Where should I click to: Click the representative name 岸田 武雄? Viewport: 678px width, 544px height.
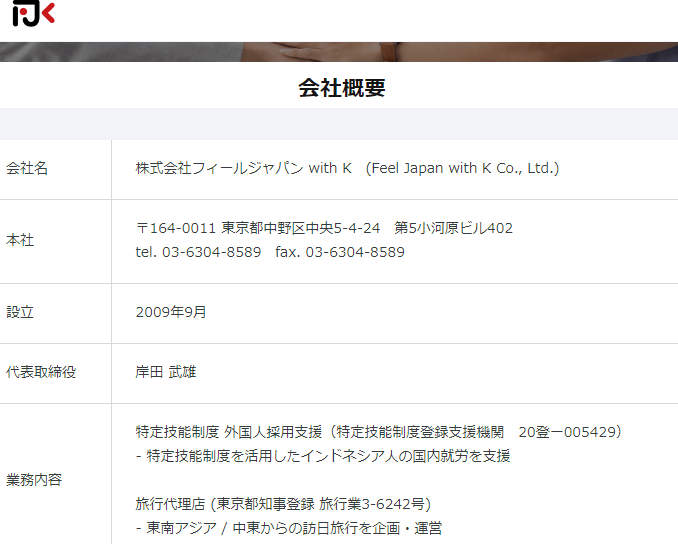(x=166, y=372)
